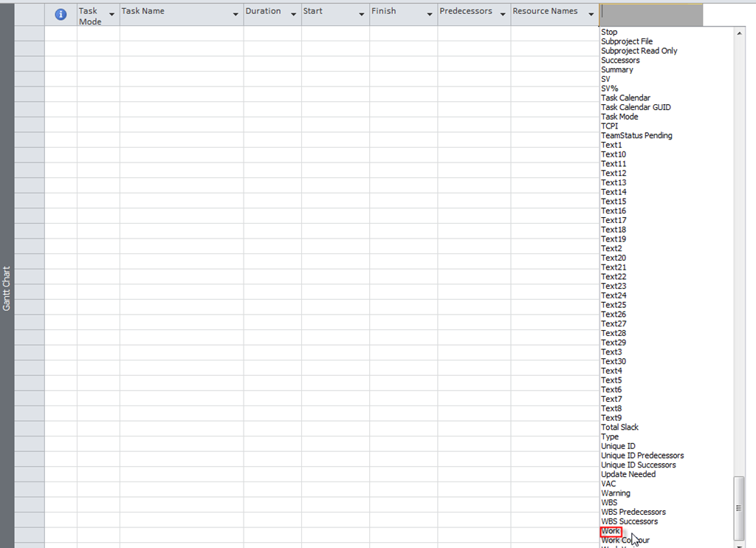
Task: Select WBS Predecessors from the list
Action: (x=633, y=512)
